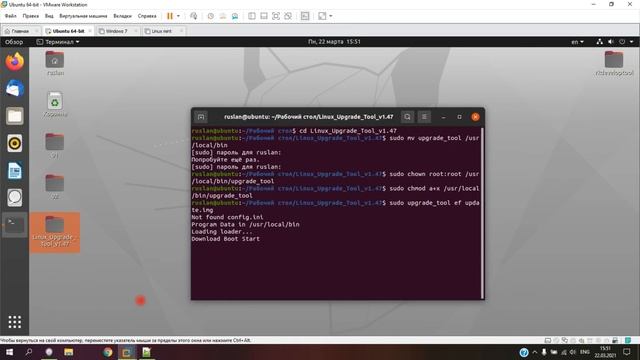Expand the power options dropdown next to pause
The image size is (640, 360).
pos(178,16)
